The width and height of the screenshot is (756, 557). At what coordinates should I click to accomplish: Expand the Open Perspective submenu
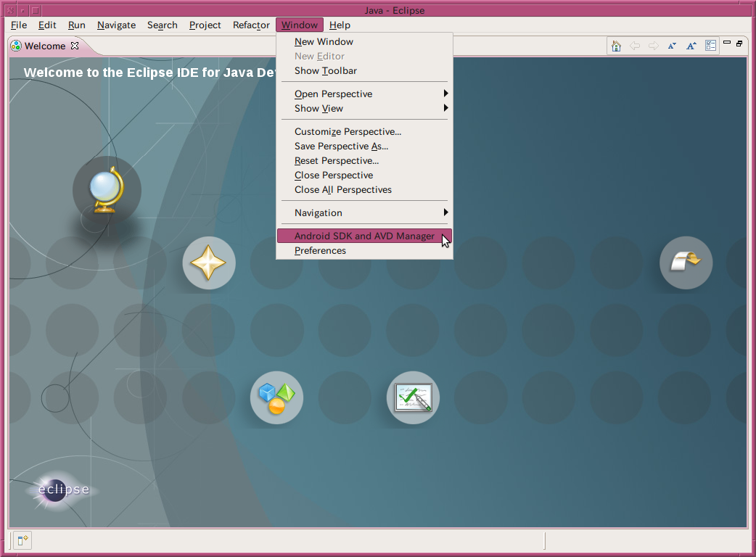coord(364,94)
